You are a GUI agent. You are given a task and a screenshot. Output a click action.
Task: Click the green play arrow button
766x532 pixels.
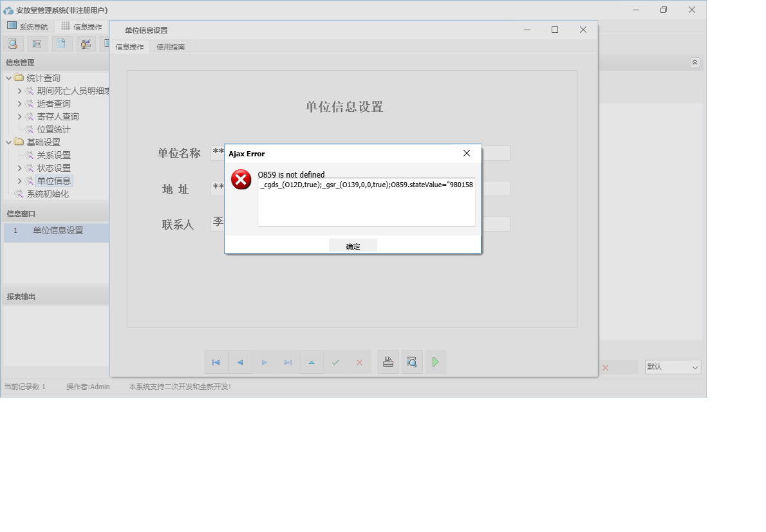436,362
